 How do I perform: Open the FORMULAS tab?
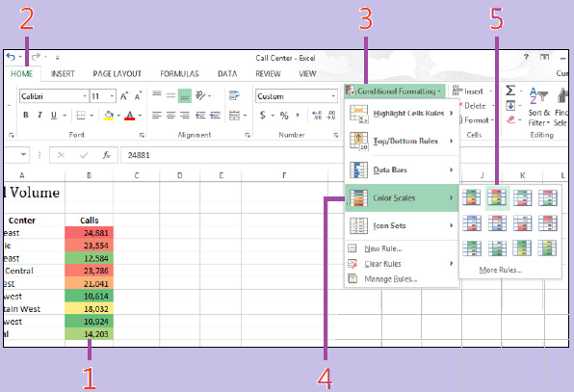coord(179,74)
